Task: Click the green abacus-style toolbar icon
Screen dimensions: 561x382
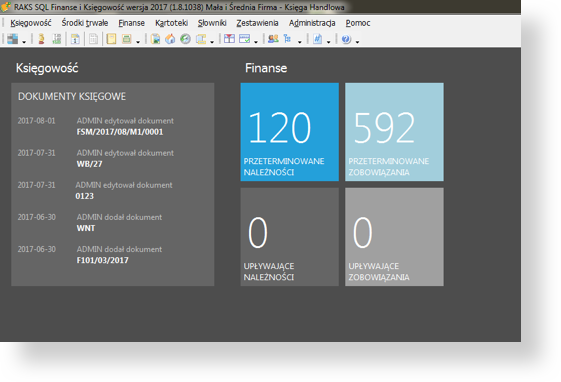Action: pyautogui.click(x=57, y=39)
